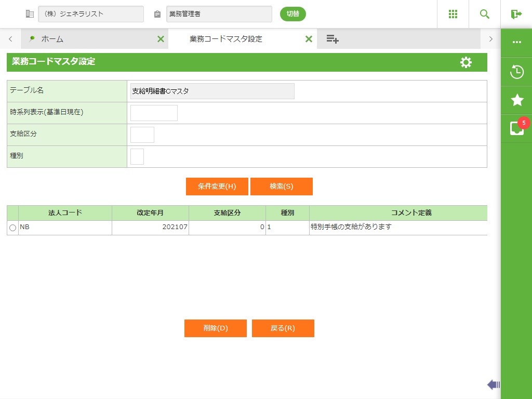Open the apps grid menu icon
This screenshot has width=532, height=399.
pos(453,14)
